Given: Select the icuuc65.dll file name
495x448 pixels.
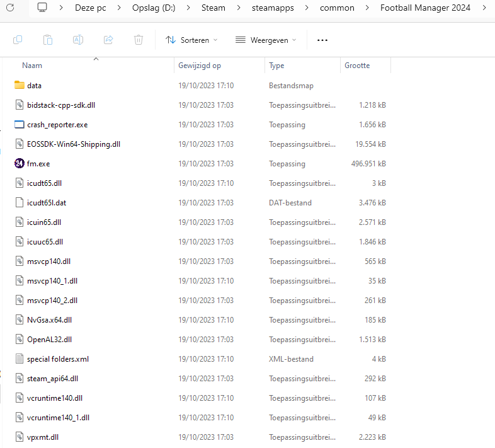Looking at the screenshot, I should 45,242.
